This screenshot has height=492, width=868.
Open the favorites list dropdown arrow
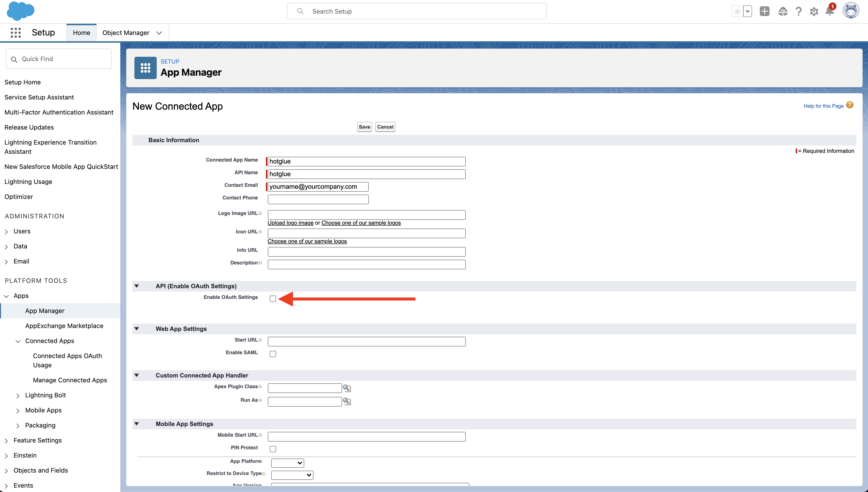click(748, 11)
